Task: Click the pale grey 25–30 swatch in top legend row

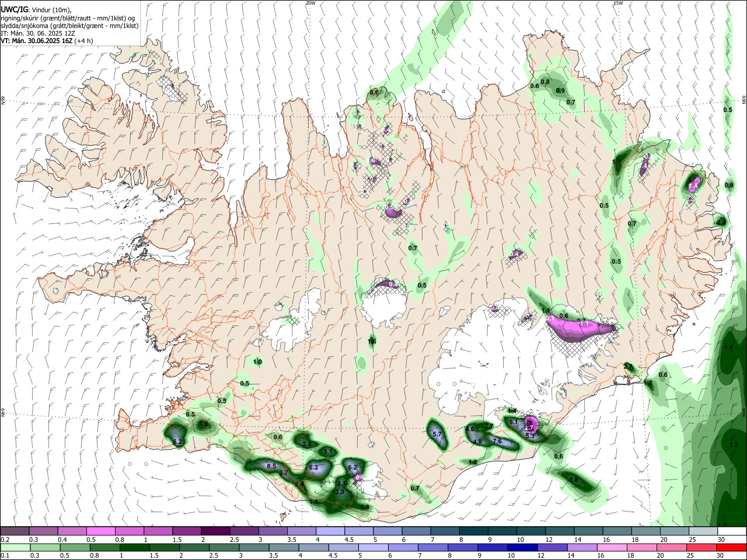Action: click(703, 531)
